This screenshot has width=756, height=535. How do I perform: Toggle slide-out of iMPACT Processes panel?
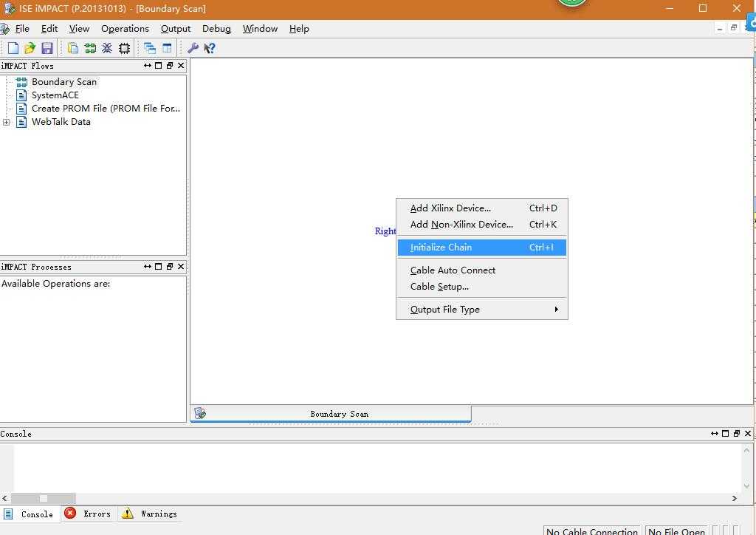click(148, 266)
